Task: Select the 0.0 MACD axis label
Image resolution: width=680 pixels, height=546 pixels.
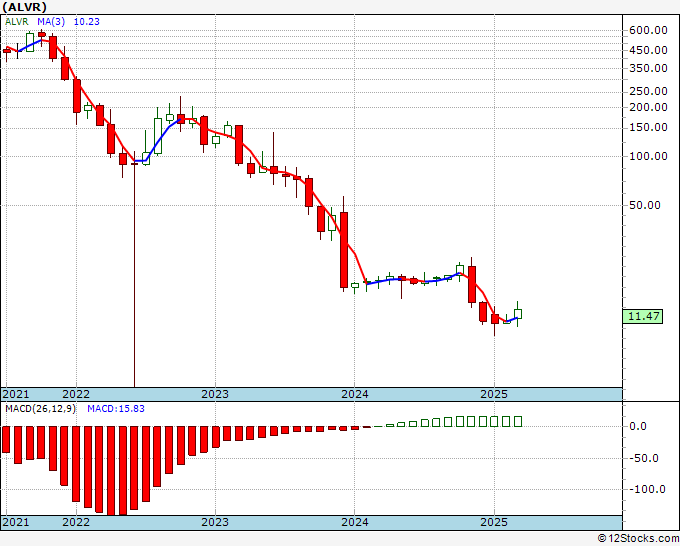Action: coord(638,426)
